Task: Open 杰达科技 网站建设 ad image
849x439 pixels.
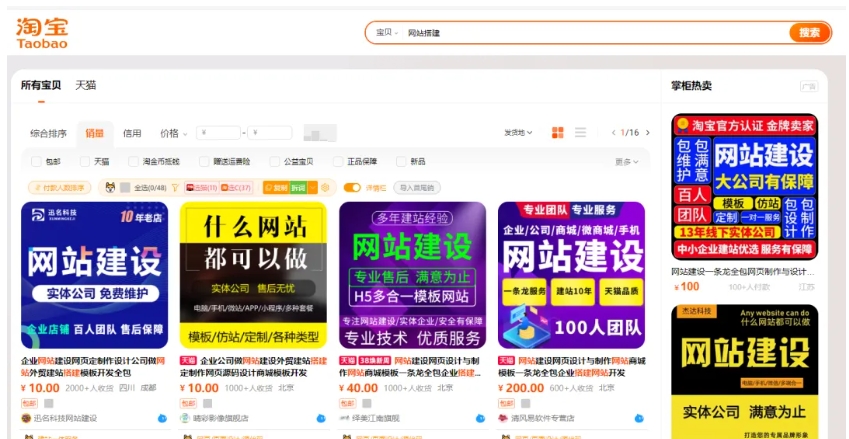Action: 745,371
